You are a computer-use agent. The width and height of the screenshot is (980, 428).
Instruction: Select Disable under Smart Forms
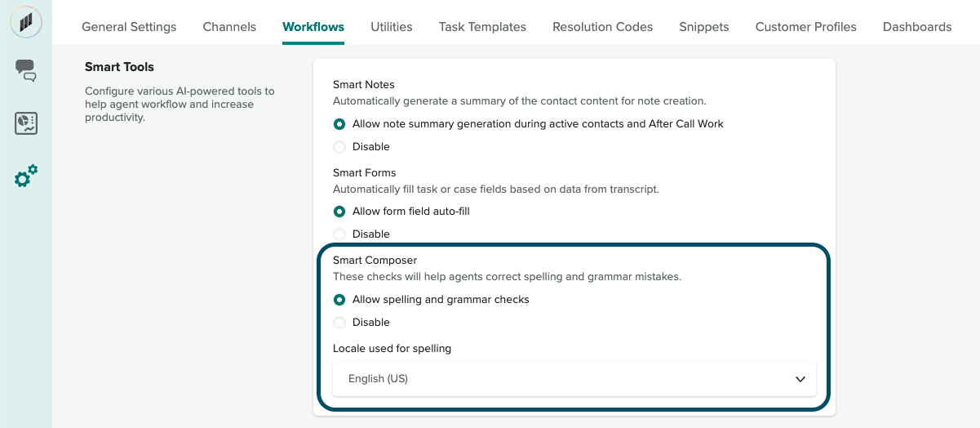coord(339,234)
